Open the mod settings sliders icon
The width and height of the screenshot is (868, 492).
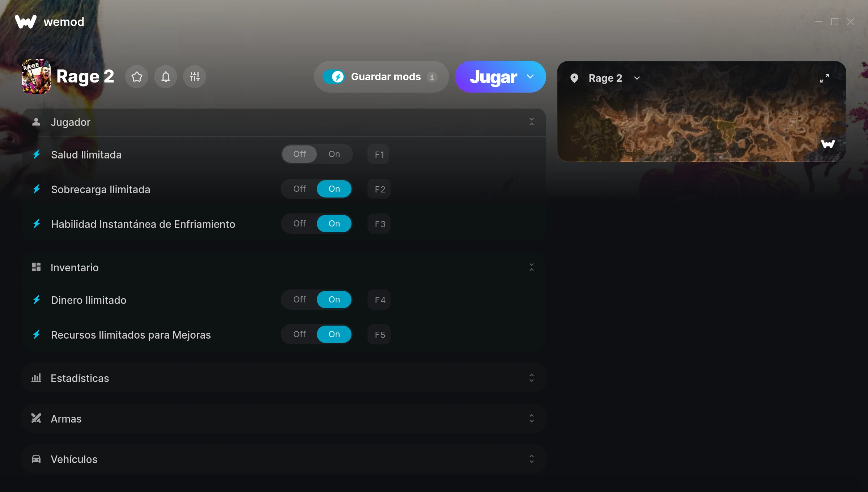195,77
